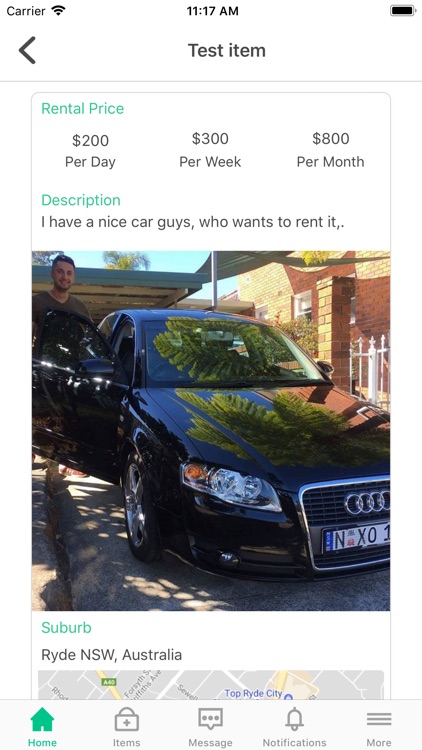Tap the Wi-Fi status icon
Image resolution: width=422 pixels, height=750 pixels.
pyautogui.click(x=58, y=11)
